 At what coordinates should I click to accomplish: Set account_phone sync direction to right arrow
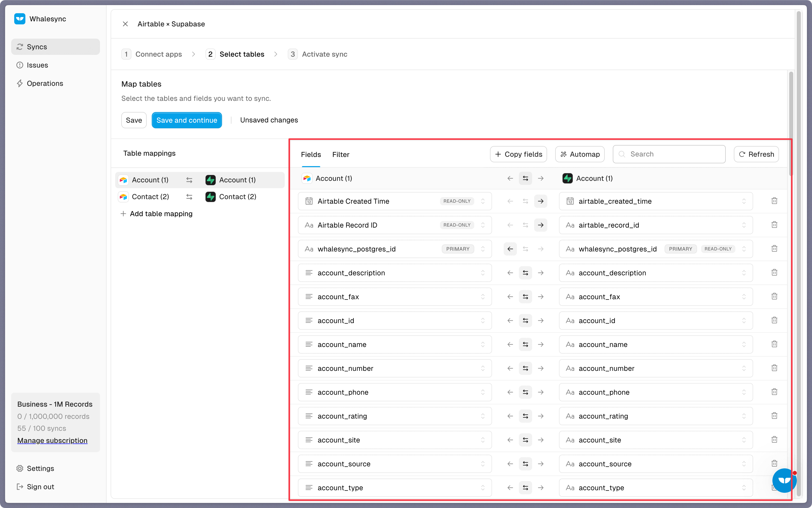pos(540,392)
